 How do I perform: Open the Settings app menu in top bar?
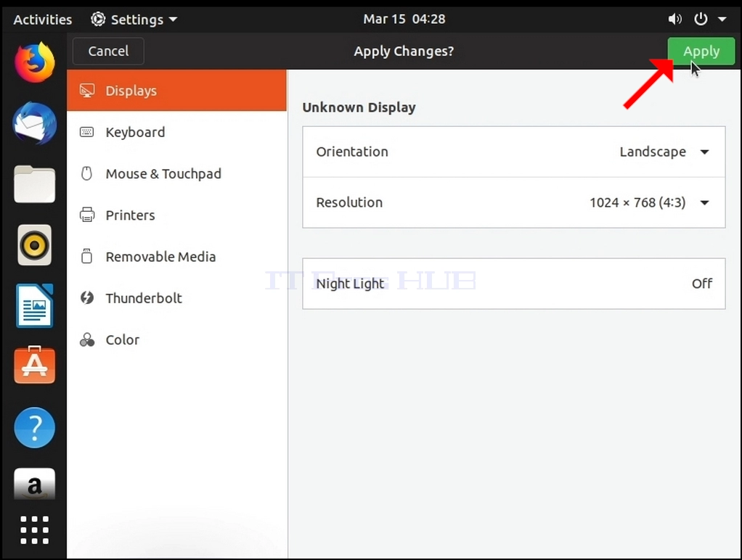[134, 20]
